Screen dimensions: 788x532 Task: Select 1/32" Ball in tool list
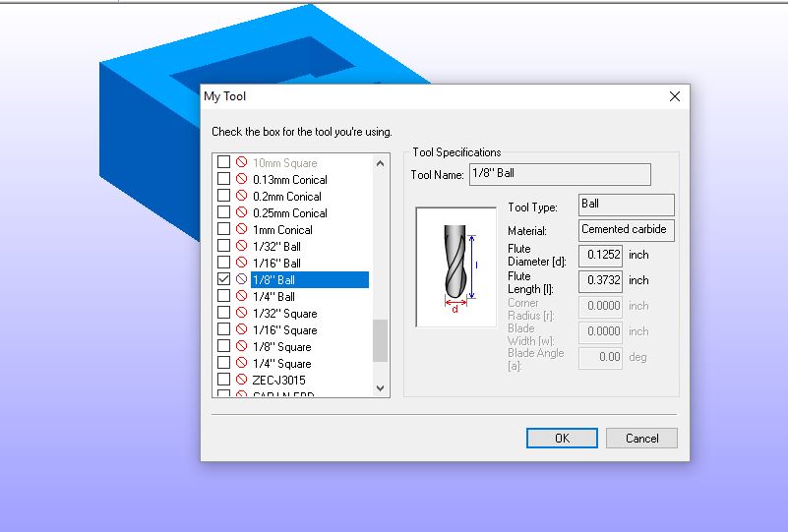pos(276,247)
